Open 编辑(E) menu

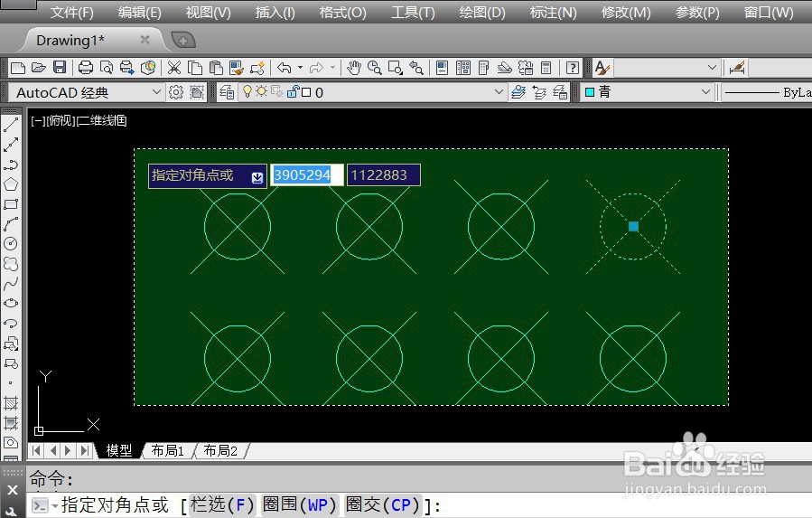point(140,12)
